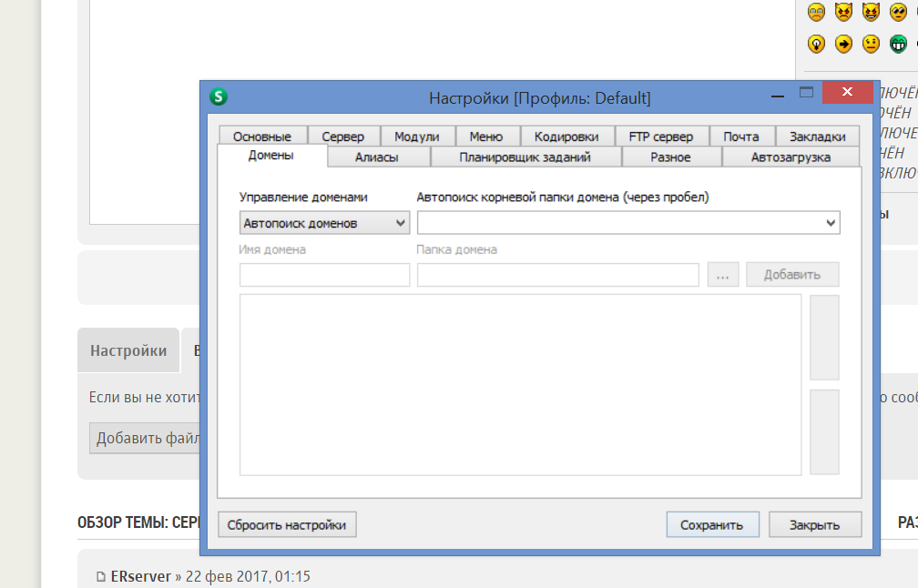
Task: Insert the neutral straight-mouth emoticon
Action: click(871, 44)
